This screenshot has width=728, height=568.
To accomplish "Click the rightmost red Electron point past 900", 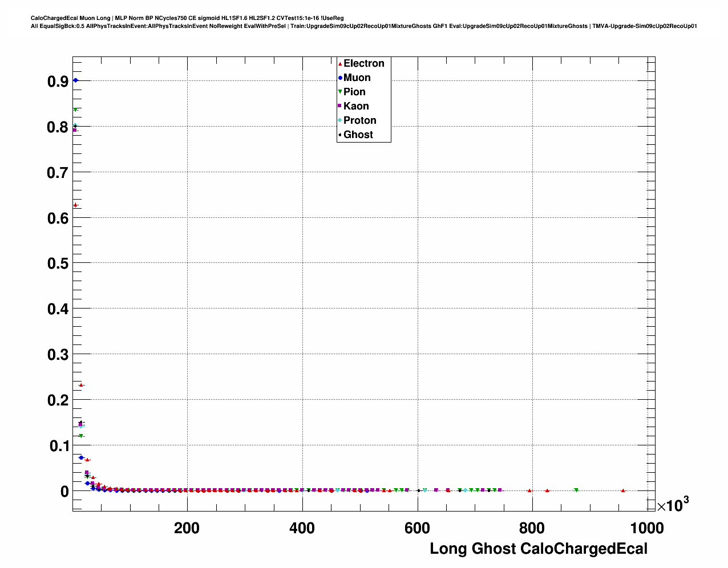I will pos(623,490).
